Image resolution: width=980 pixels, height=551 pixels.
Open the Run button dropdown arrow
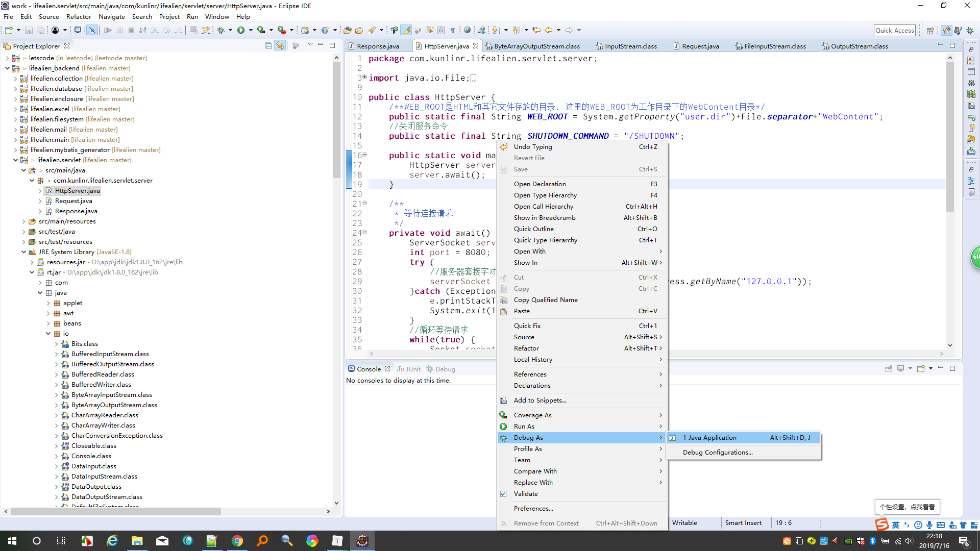(x=251, y=31)
